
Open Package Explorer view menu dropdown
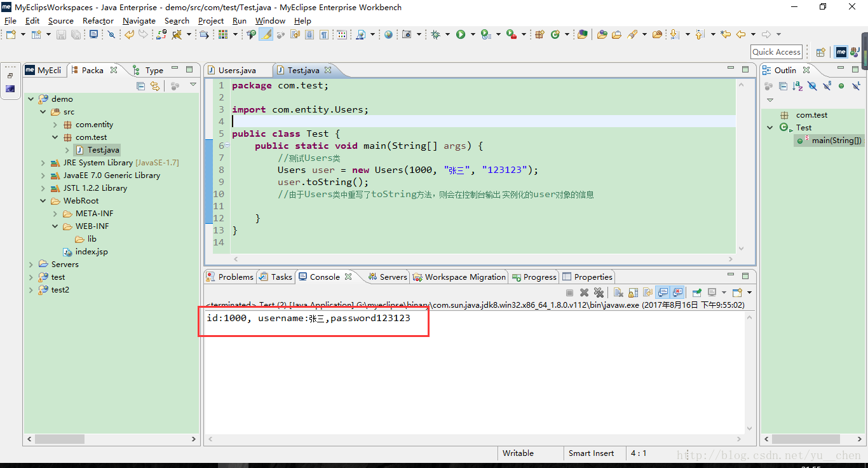pyautogui.click(x=193, y=85)
